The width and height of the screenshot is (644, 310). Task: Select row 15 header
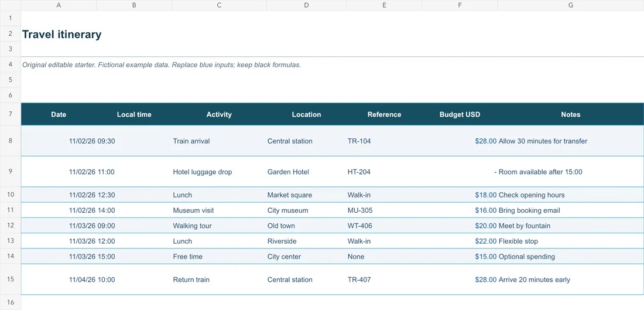click(x=11, y=279)
